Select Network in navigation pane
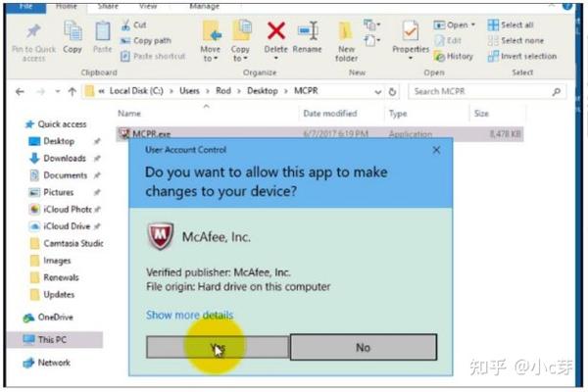 (46, 363)
